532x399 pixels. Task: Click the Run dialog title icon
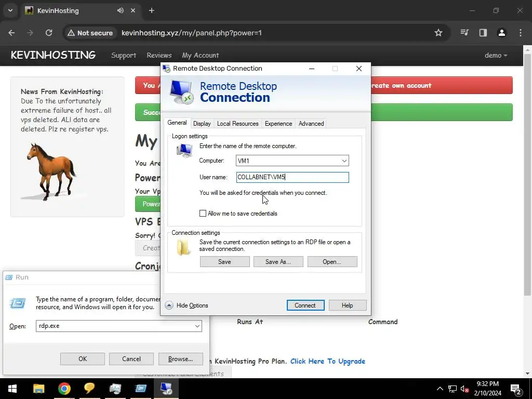pyautogui.click(x=9, y=277)
